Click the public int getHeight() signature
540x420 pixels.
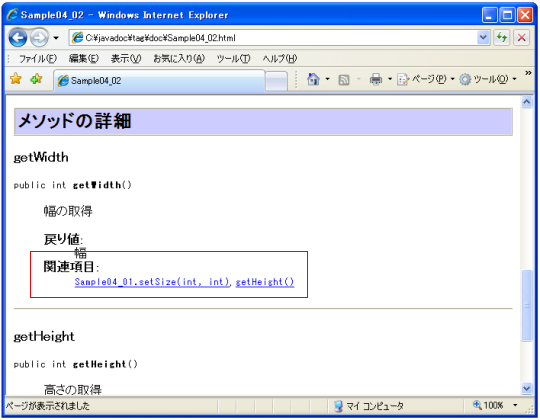coord(76,364)
